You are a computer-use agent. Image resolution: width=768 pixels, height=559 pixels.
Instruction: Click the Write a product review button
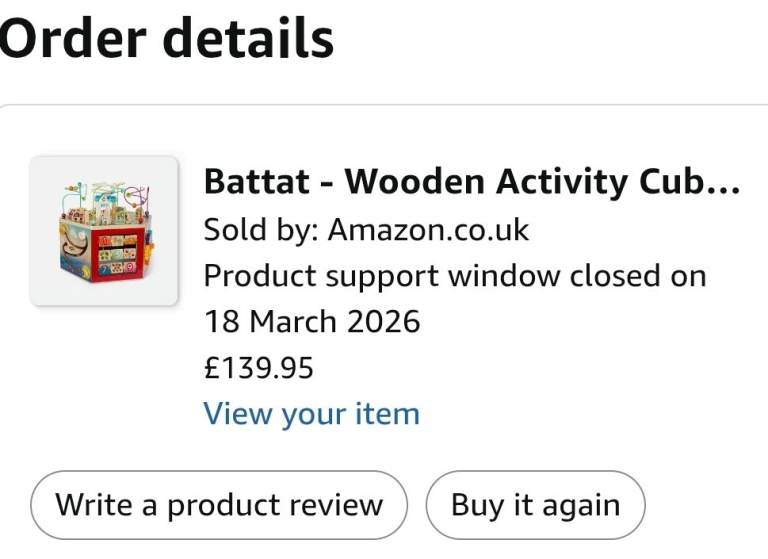coord(219,505)
